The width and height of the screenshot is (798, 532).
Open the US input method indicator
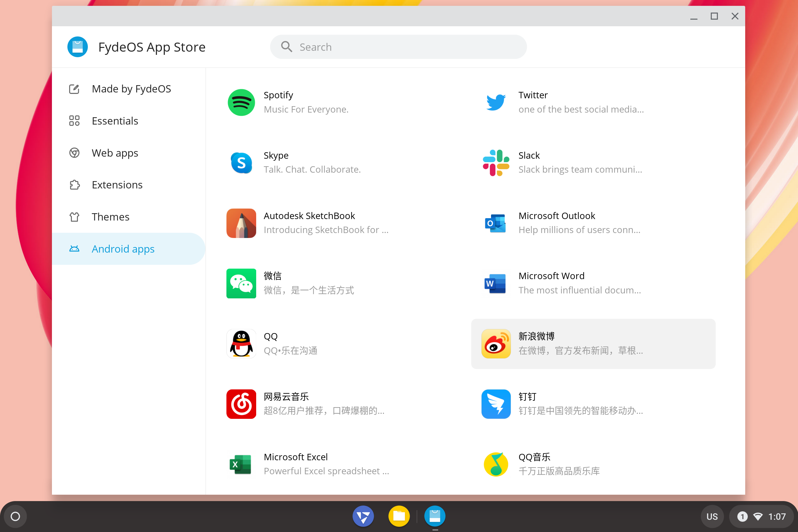(x=712, y=517)
